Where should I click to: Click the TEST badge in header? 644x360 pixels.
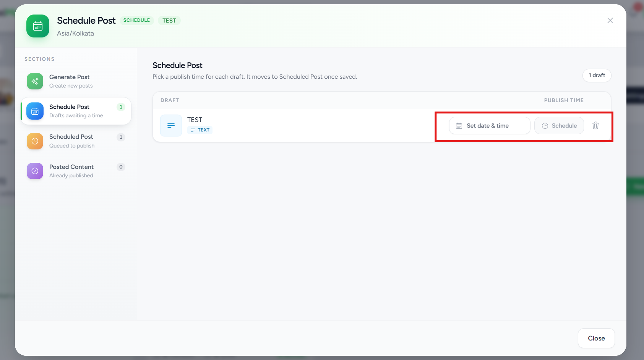click(169, 21)
